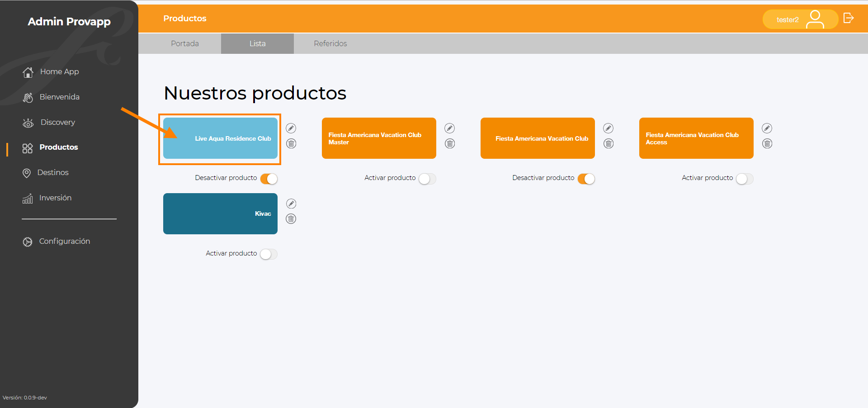Delete the Fiesta Americana Vacation Club Access product
Image resolution: width=868 pixels, height=408 pixels.
(x=767, y=143)
